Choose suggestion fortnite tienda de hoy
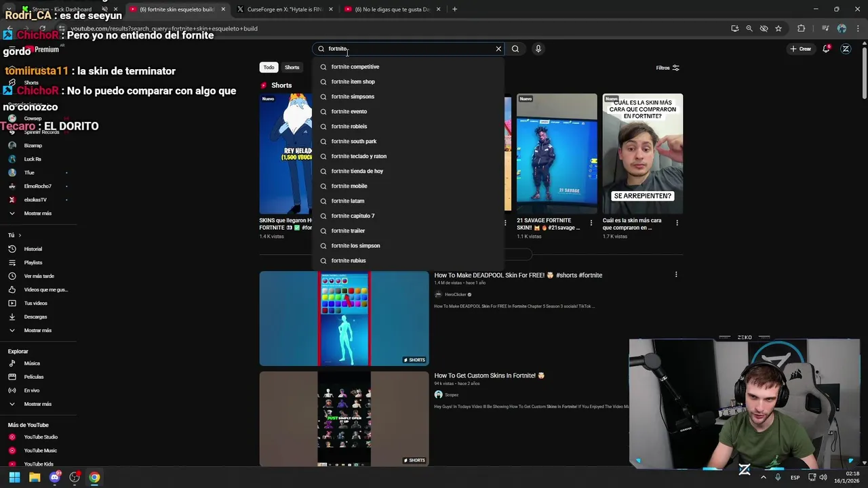The width and height of the screenshot is (868, 488). (x=408, y=171)
